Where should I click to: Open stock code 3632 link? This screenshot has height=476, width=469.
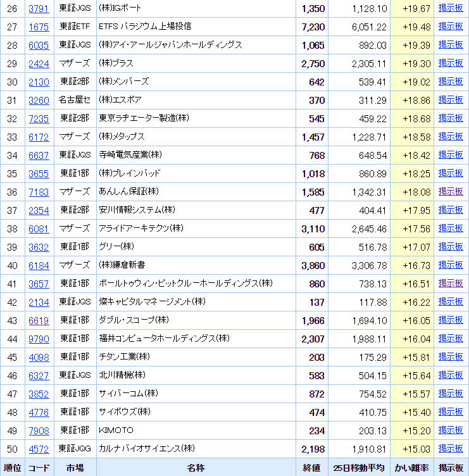point(39,247)
